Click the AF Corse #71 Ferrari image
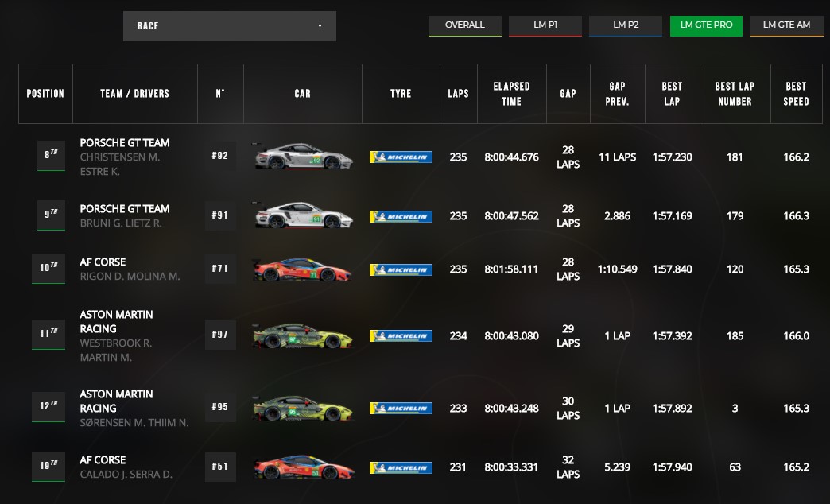 (x=302, y=269)
